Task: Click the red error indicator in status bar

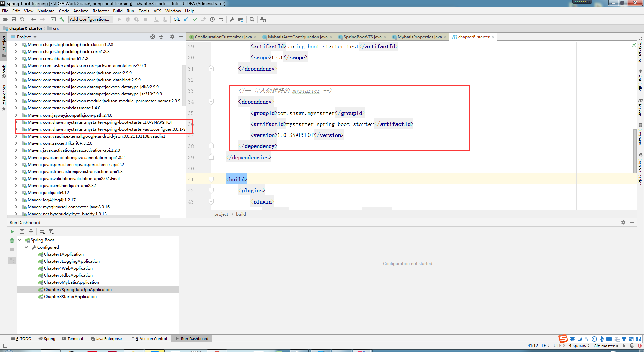Action: (x=640, y=346)
